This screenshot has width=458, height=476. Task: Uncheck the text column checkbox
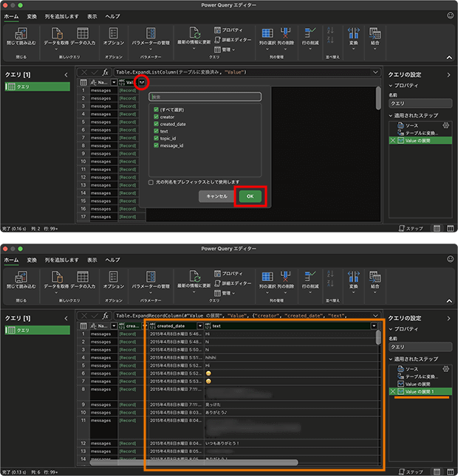tap(156, 131)
